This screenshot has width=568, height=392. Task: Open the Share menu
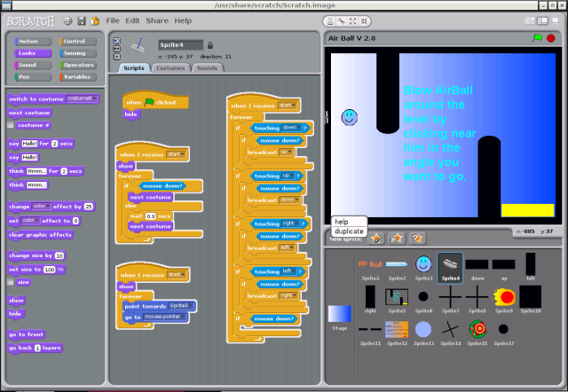click(156, 20)
